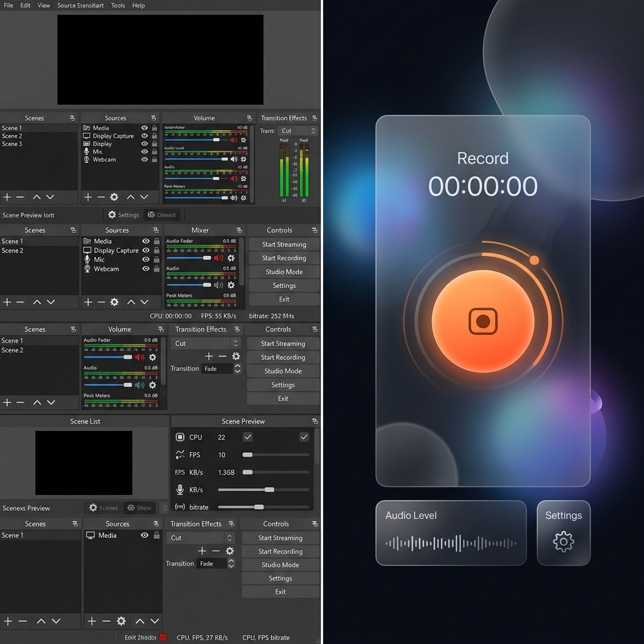Click the gear Scenes button beside Scenexs Preview
The image size is (644, 644).
click(104, 508)
